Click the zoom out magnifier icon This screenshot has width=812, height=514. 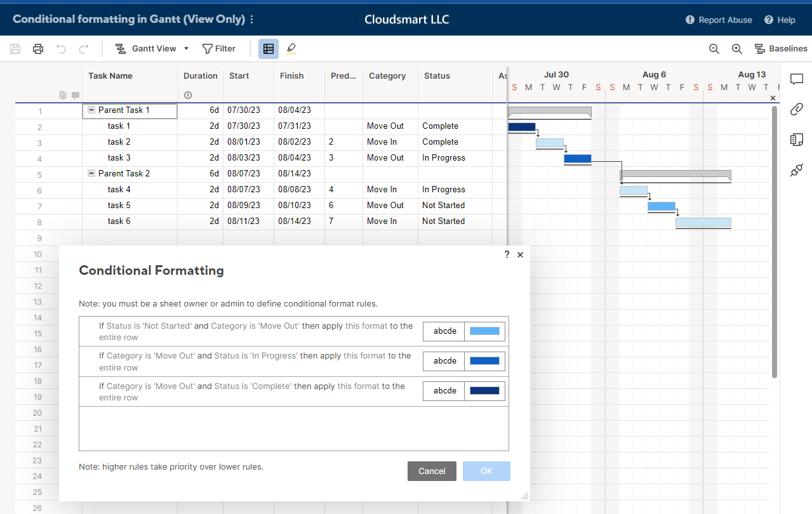(x=714, y=49)
